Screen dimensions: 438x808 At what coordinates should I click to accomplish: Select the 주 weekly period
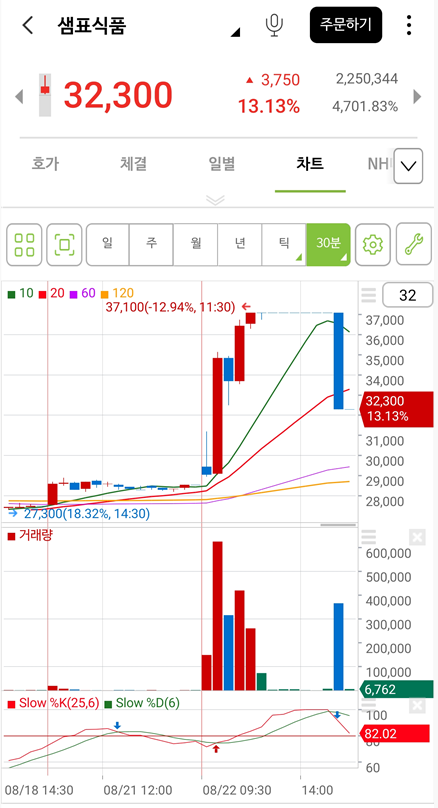pos(151,244)
